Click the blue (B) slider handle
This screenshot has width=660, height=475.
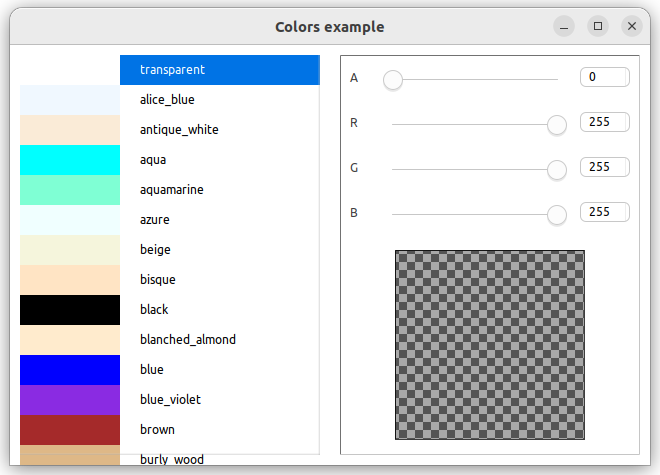click(x=557, y=215)
